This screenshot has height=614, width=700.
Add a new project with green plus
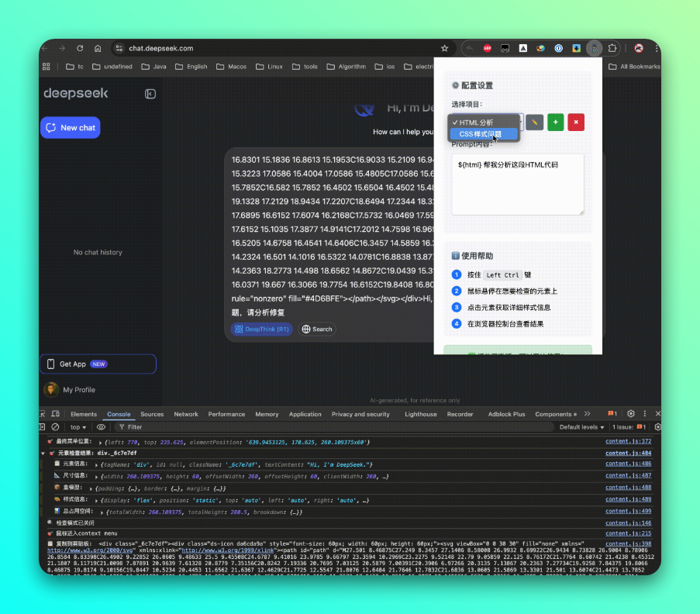pyautogui.click(x=555, y=122)
